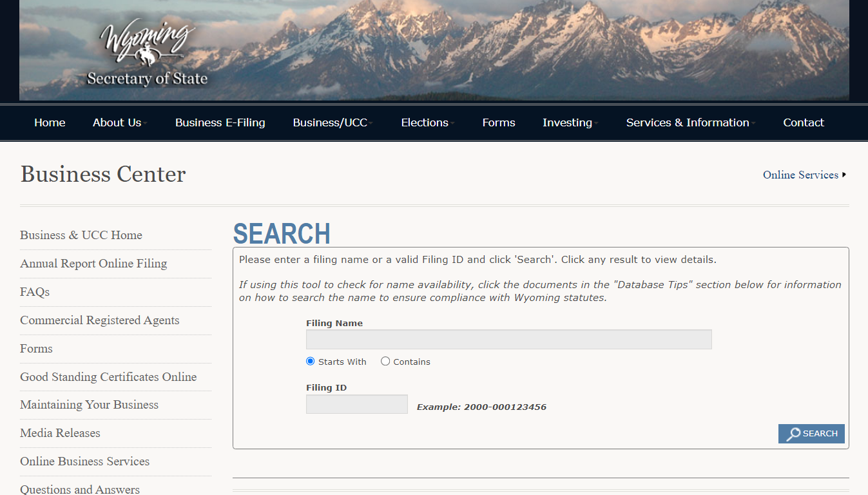Click the Filing ID input field
The image size is (868, 495).
pyautogui.click(x=357, y=404)
